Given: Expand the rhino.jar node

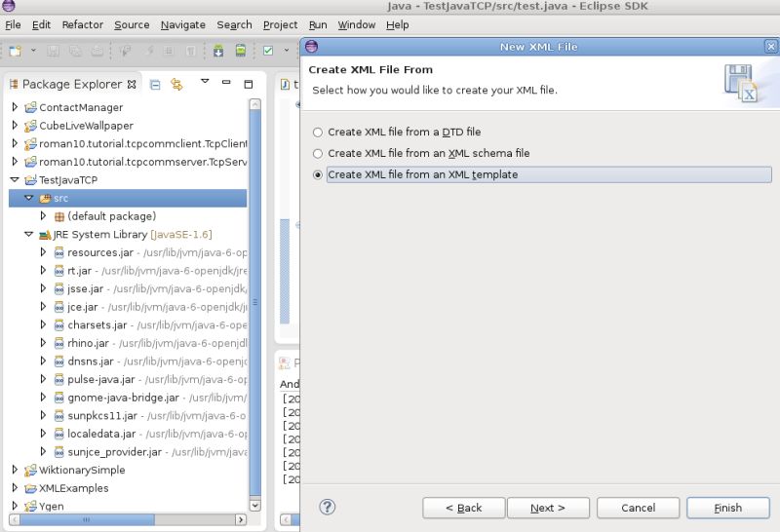Looking at the screenshot, I should coord(43,343).
